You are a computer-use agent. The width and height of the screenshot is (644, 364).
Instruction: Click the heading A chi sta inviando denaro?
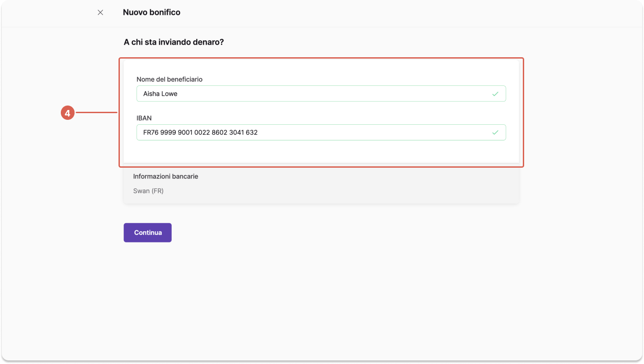(x=174, y=42)
